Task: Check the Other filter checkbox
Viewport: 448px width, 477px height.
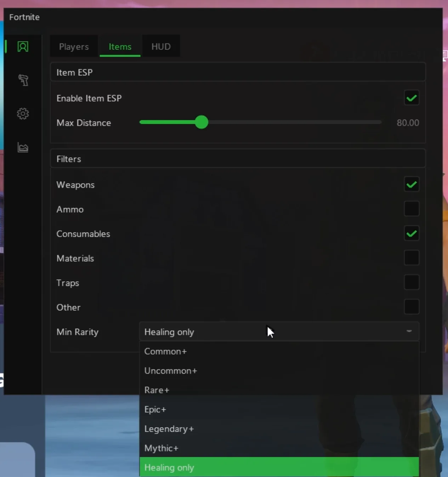Action: 412,307
